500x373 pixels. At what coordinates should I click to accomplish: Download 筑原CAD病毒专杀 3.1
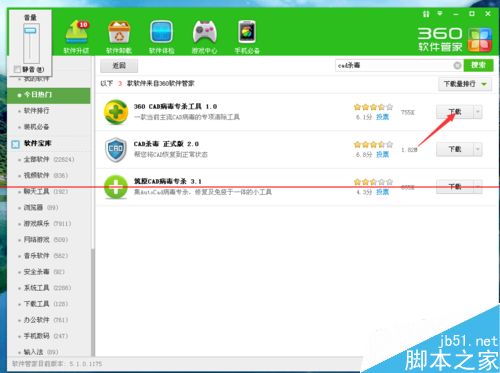[455, 187]
